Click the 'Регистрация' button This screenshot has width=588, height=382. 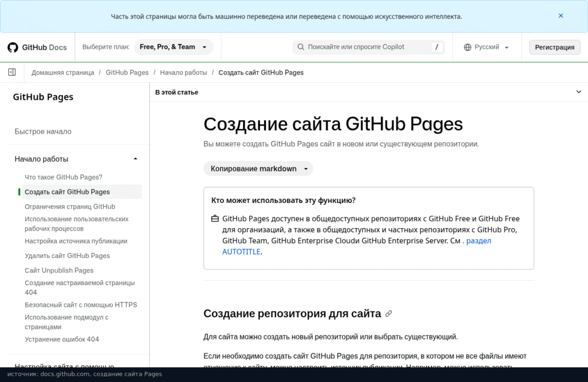point(555,47)
